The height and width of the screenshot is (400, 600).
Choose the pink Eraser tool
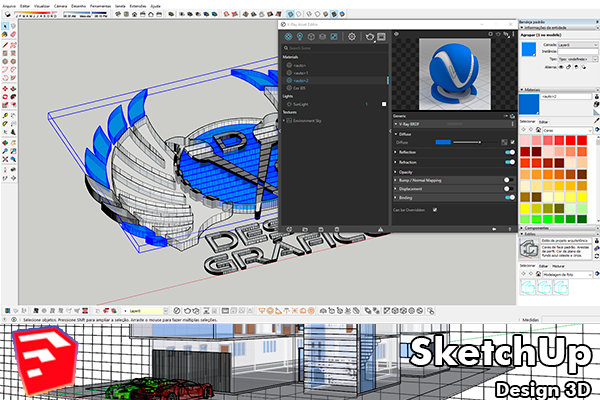13,34
